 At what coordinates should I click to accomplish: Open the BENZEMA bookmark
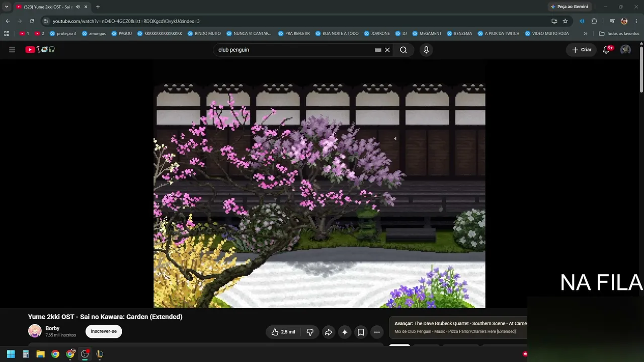click(459, 34)
